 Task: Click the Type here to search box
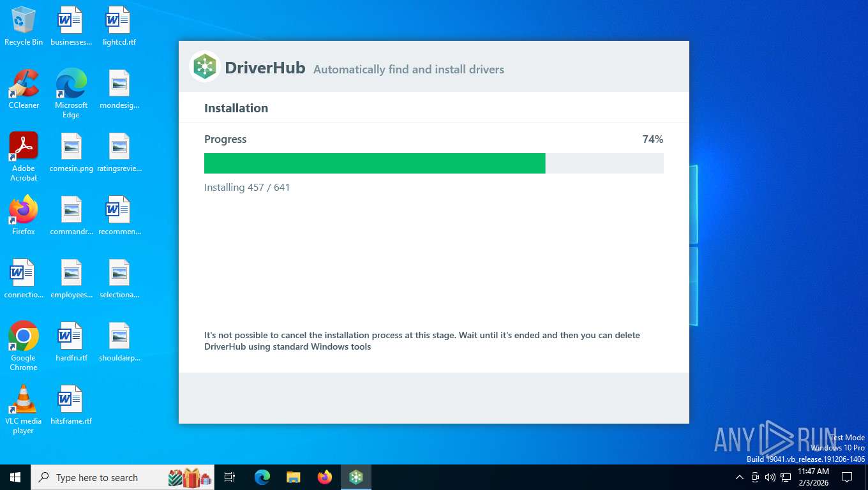(x=123, y=477)
